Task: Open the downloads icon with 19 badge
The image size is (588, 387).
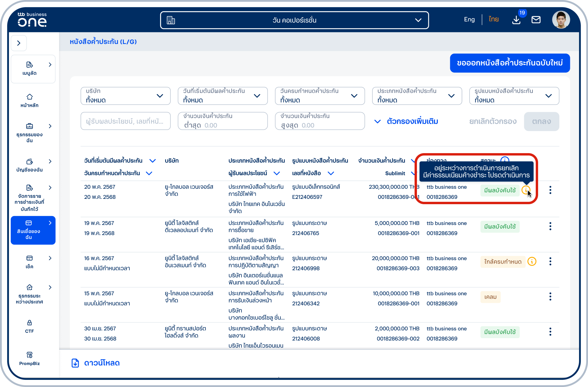Action: 516,20
